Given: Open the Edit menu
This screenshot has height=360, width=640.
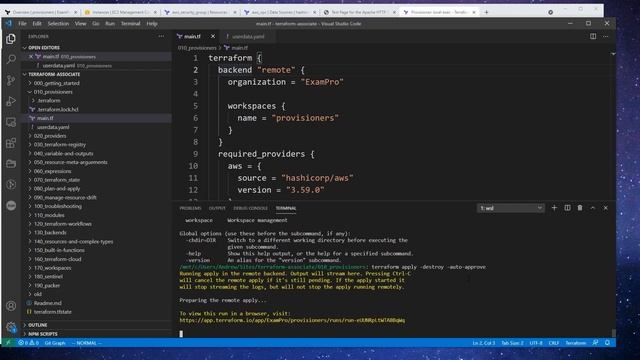Looking at the screenshot, I should click(37, 24).
